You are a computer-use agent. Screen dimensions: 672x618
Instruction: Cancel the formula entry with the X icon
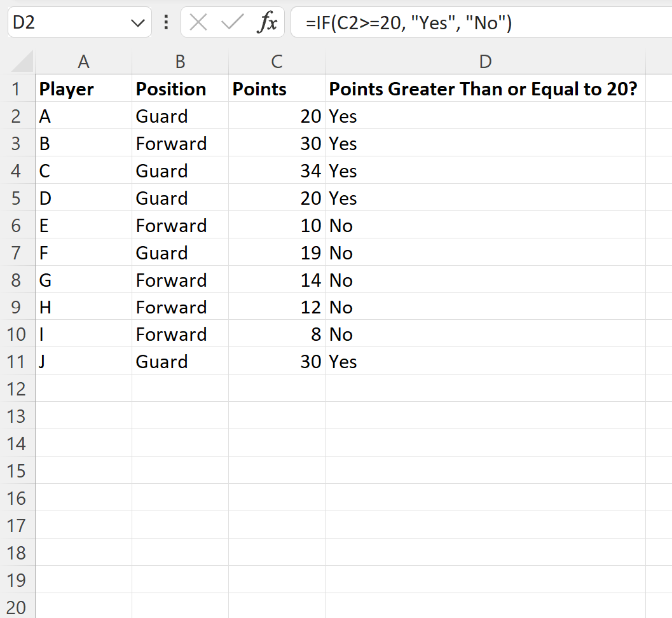pos(199,22)
